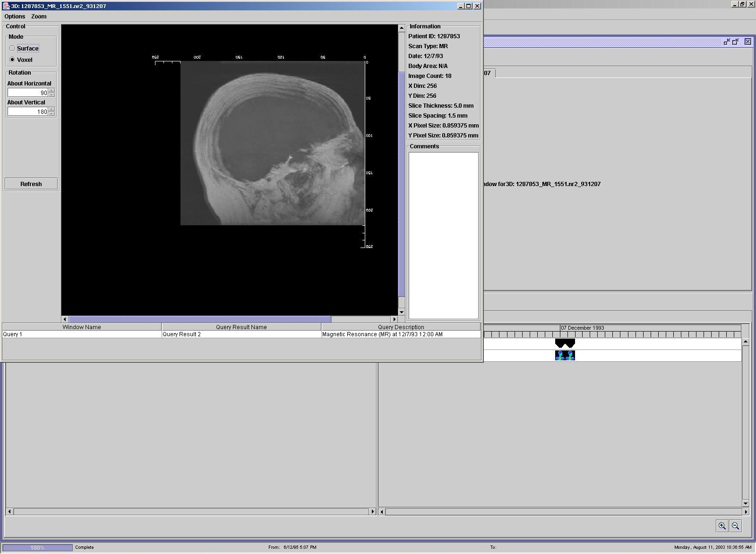Image resolution: width=756 pixels, height=554 pixels.
Task: Click the lower-left panel scroll right arrow
Action: 372,511
